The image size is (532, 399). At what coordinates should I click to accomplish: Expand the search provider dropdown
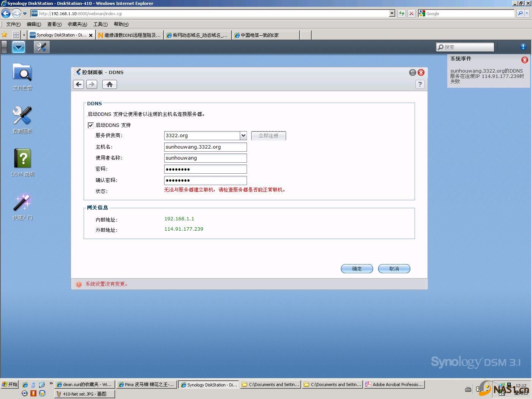coord(527,13)
